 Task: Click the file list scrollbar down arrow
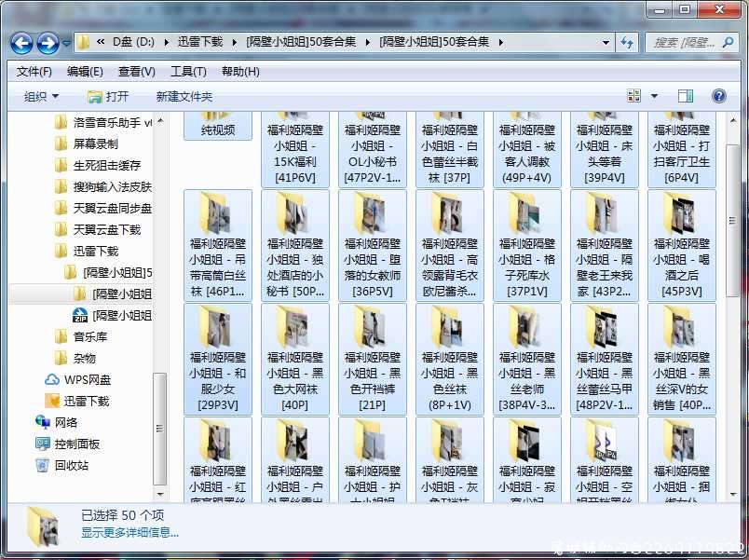pos(733,495)
